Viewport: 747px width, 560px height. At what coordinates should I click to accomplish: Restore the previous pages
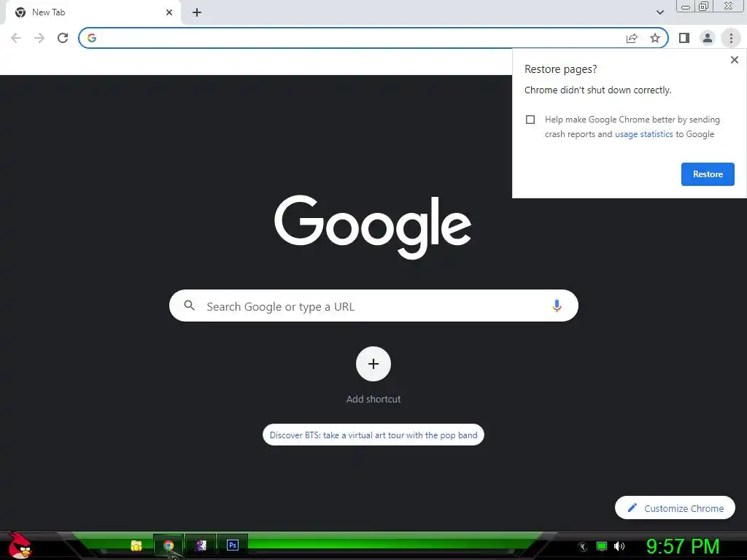coord(708,174)
